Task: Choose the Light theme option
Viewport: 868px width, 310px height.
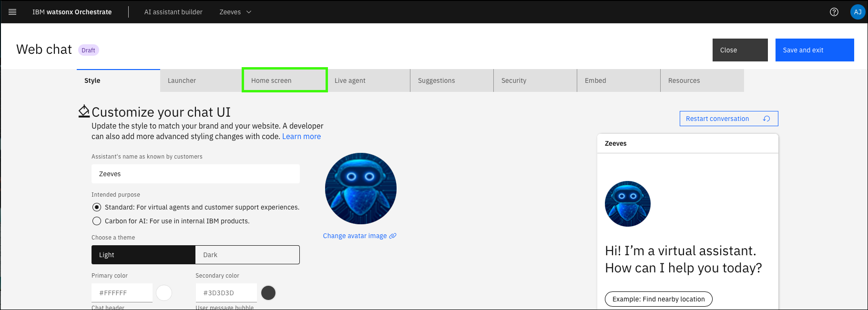Action: pos(143,255)
